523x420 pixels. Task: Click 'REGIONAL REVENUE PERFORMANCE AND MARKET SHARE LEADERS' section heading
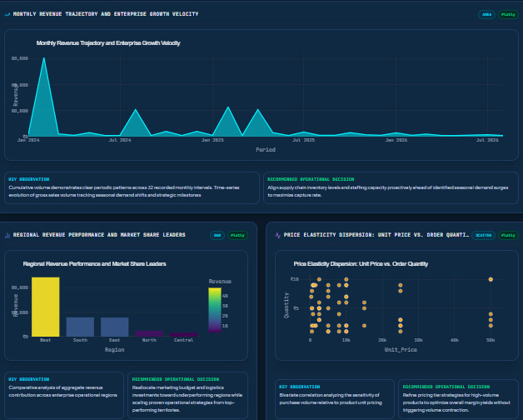pos(99,235)
